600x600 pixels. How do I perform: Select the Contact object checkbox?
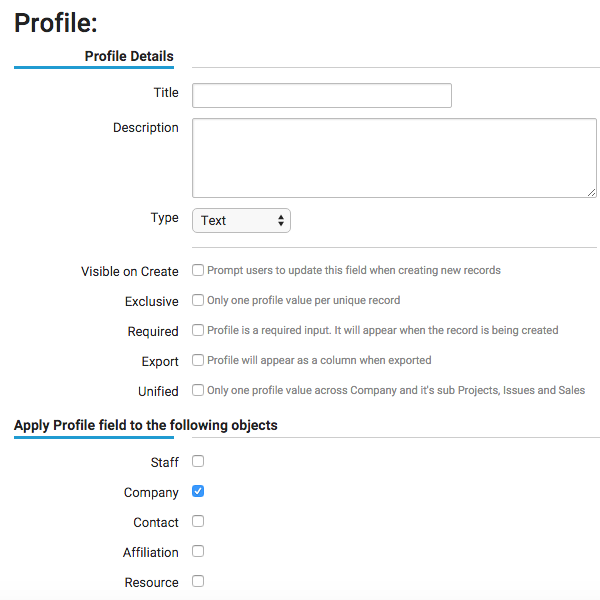coord(198,521)
